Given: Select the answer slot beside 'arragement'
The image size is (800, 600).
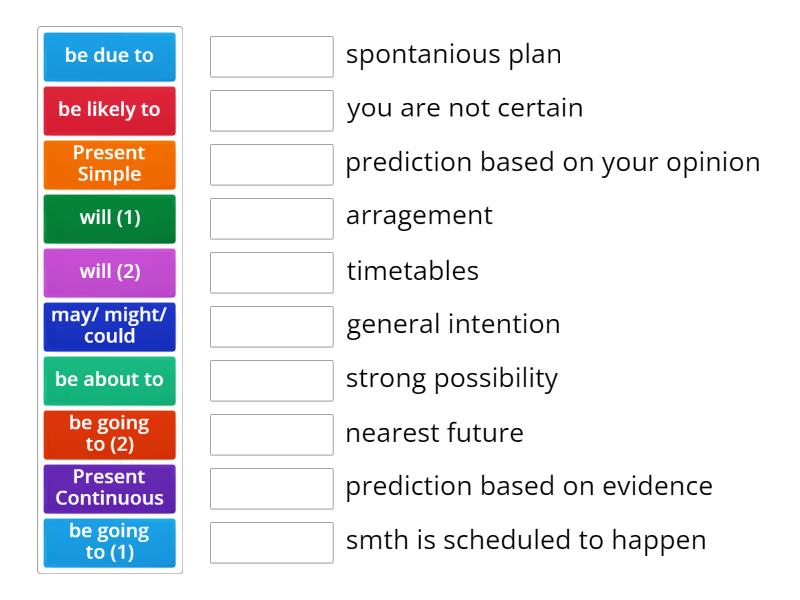Looking at the screenshot, I should (271, 218).
